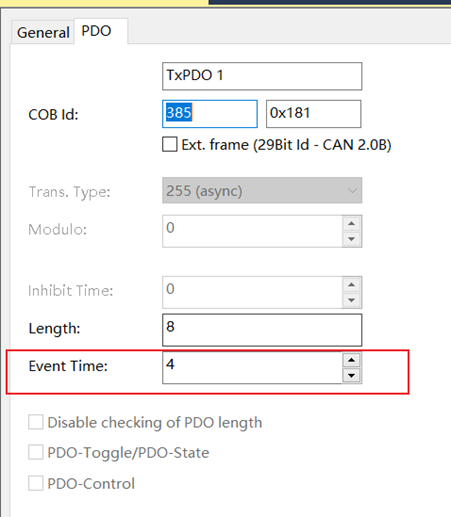Click the TxPDO 1 name field
The width and height of the screenshot is (451, 517).
pos(262,76)
